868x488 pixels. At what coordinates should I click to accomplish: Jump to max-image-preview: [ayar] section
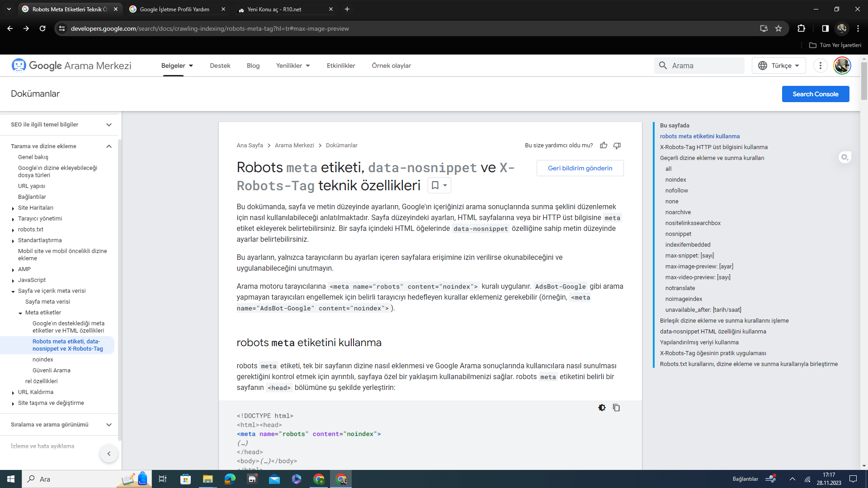point(699,267)
